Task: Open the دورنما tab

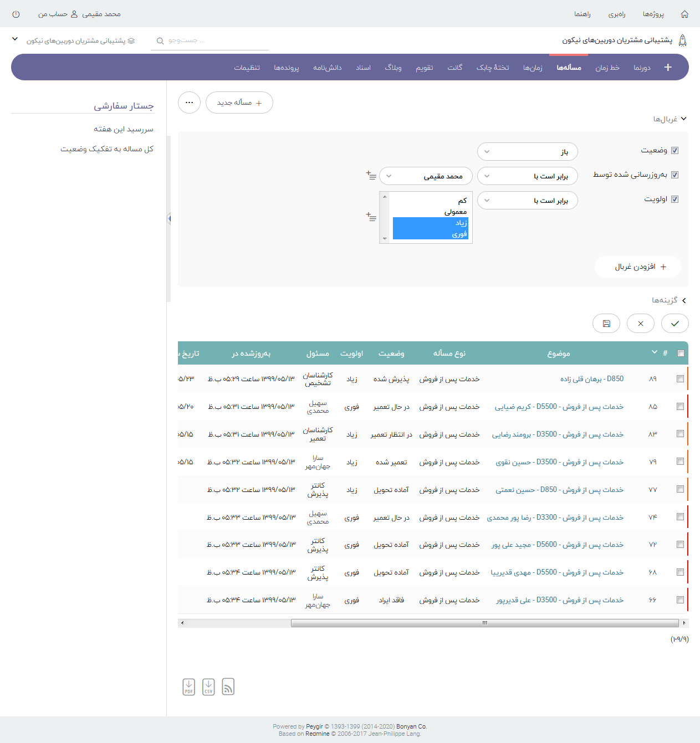Action: tap(642, 68)
